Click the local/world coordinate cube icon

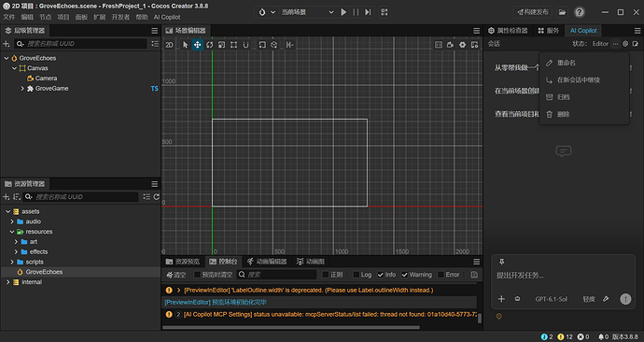(274, 45)
